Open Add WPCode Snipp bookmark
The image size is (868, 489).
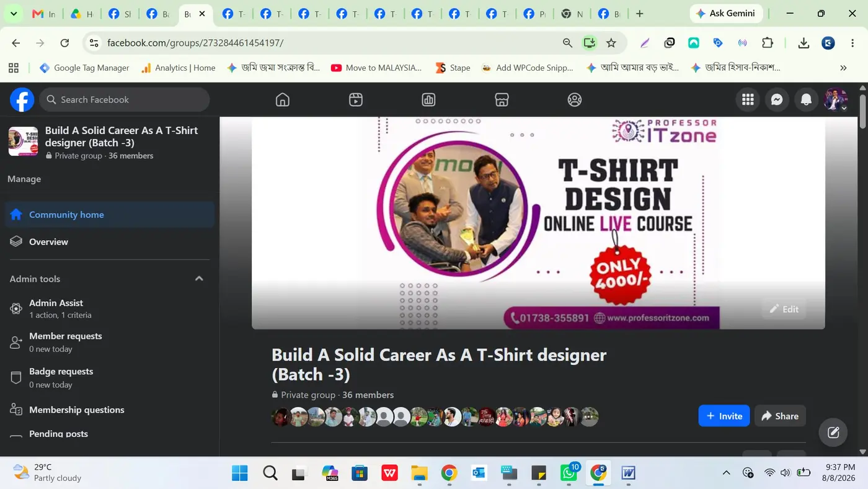tap(528, 68)
